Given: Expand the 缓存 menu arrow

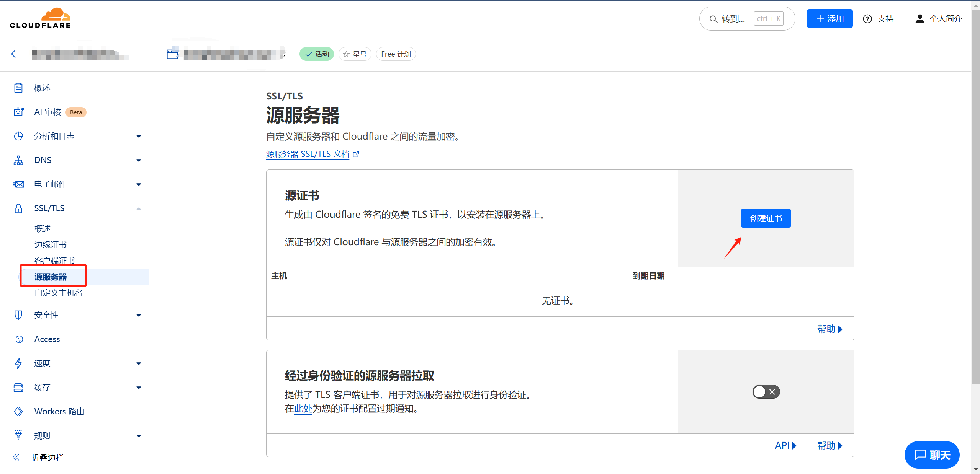Looking at the screenshot, I should tap(139, 388).
